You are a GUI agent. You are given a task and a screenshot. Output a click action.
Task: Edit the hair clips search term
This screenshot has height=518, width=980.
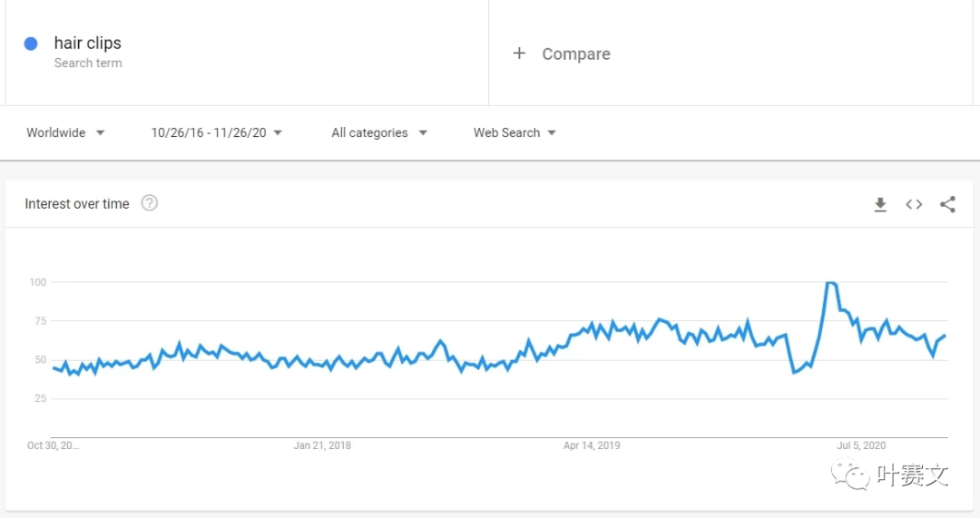click(x=88, y=44)
